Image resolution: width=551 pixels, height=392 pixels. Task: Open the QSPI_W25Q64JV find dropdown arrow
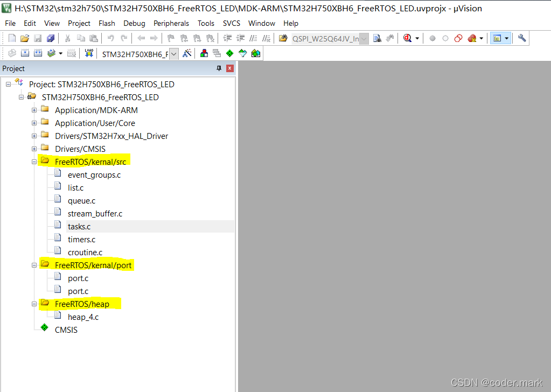point(364,39)
